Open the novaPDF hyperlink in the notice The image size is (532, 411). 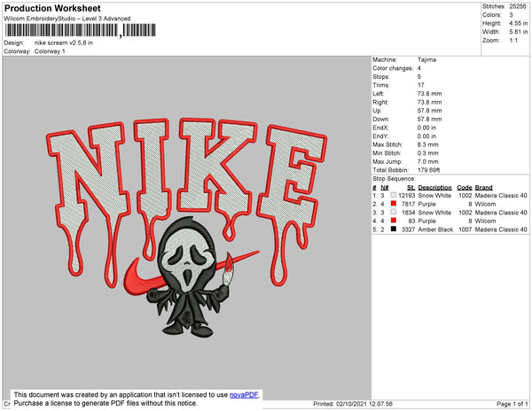tap(244, 395)
